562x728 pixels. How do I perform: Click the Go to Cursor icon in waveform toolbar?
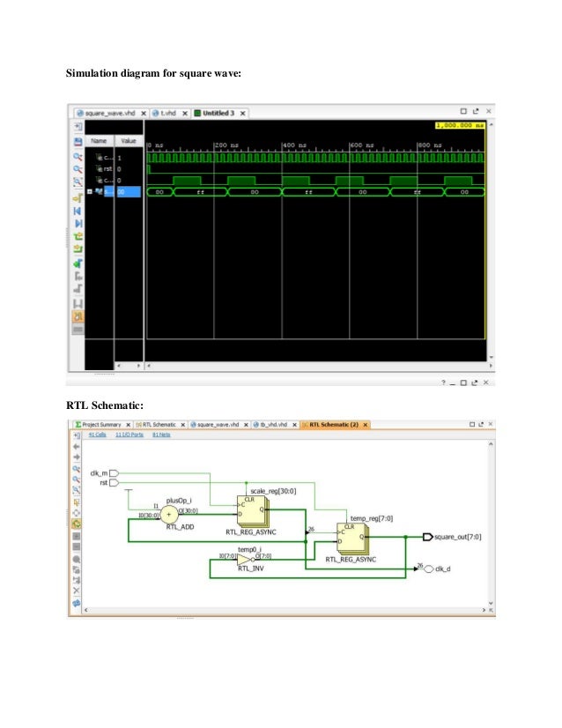pos(78,198)
